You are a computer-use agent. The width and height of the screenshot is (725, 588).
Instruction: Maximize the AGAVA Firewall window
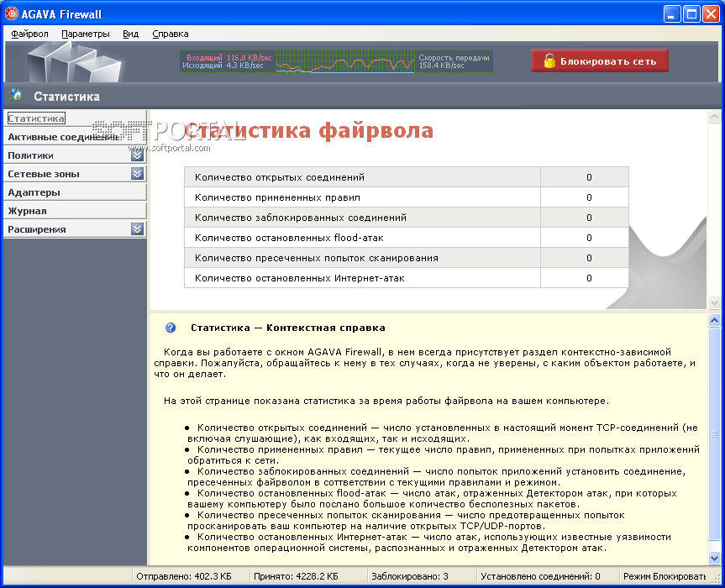[x=691, y=14]
